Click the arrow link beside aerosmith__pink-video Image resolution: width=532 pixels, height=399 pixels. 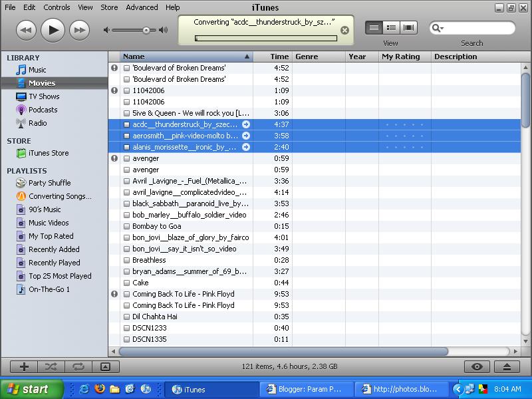pos(246,136)
